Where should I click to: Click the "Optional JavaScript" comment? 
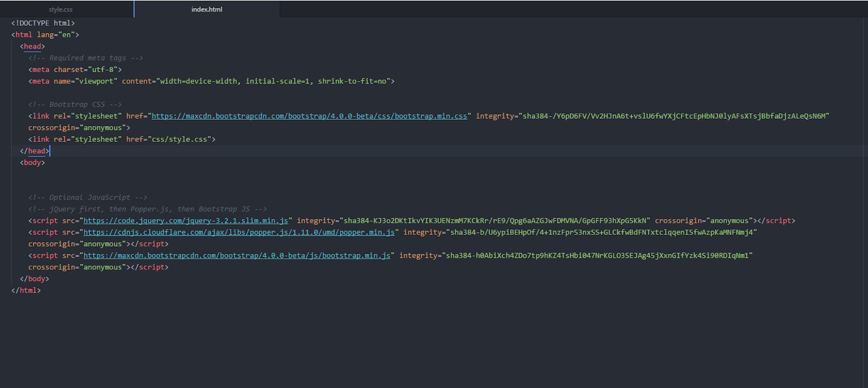pyautogui.click(x=88, y=198)
